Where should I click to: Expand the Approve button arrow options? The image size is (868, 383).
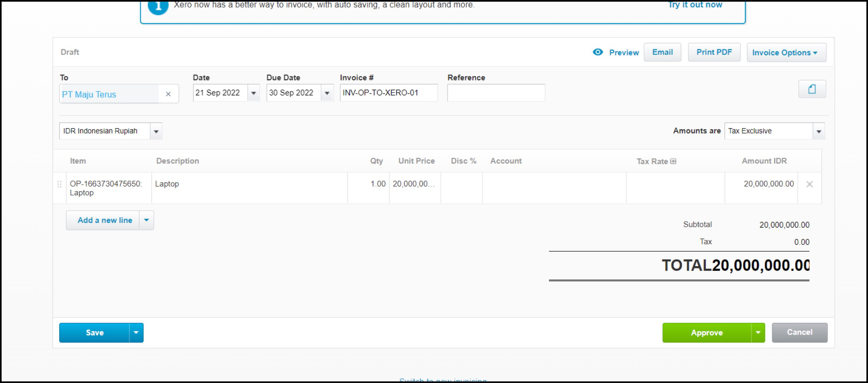pyautogui.click(x=758, y=333)
